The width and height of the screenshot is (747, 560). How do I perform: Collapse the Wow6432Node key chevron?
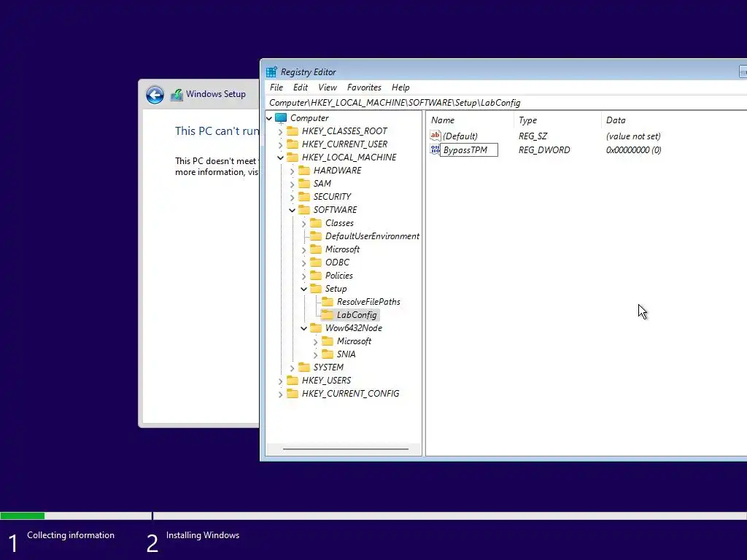click(304, 328)
